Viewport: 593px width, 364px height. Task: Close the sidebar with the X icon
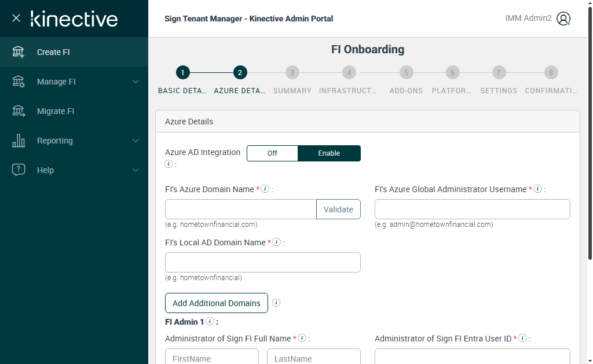click(x=16, y=18)
